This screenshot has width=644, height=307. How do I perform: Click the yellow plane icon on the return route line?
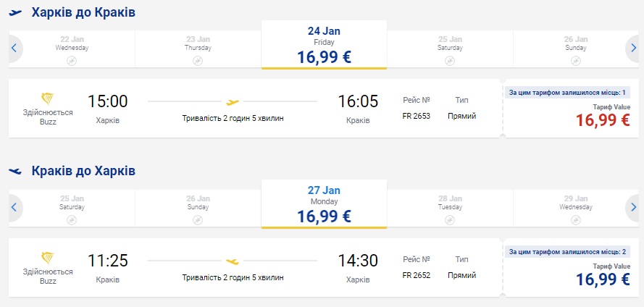[x=233, y=261]
